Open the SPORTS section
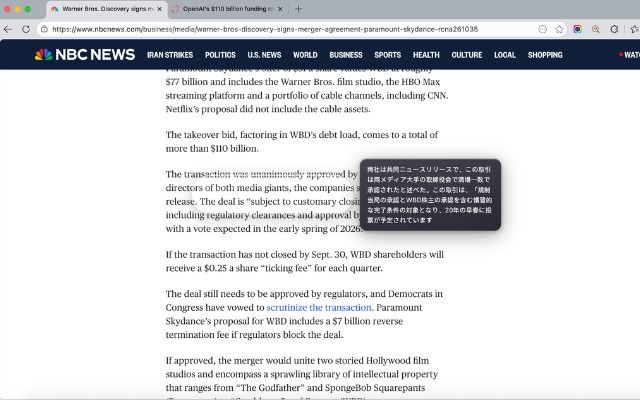Screen dimensions: 640x400 388,55
